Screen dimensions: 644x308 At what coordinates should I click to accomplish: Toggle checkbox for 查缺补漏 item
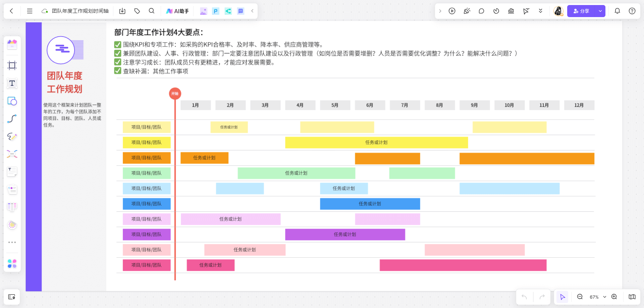(x=118, y=71)
